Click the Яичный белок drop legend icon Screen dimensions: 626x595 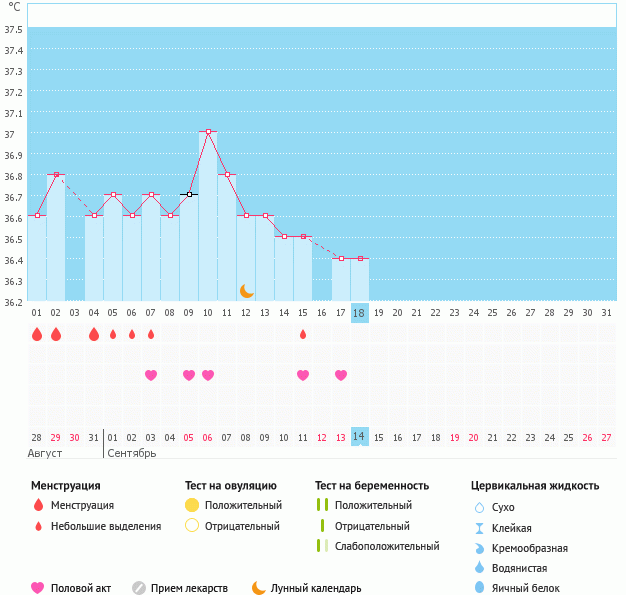479,588
